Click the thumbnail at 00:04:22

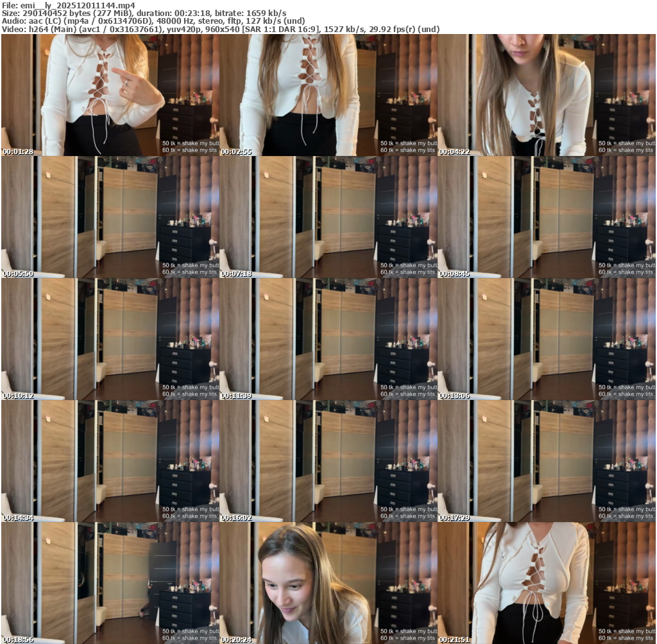(x=547, y=95)
